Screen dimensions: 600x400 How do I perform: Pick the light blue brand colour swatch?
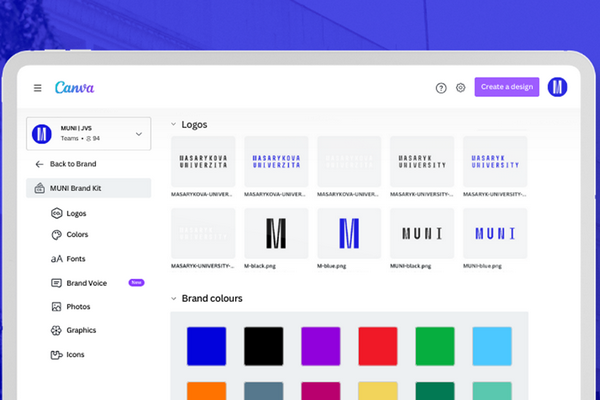(x=492, y=346)
